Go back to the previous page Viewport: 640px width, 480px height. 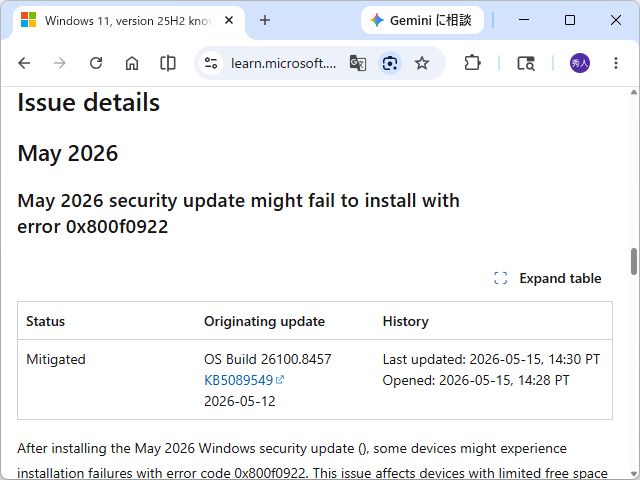[24, 63]
